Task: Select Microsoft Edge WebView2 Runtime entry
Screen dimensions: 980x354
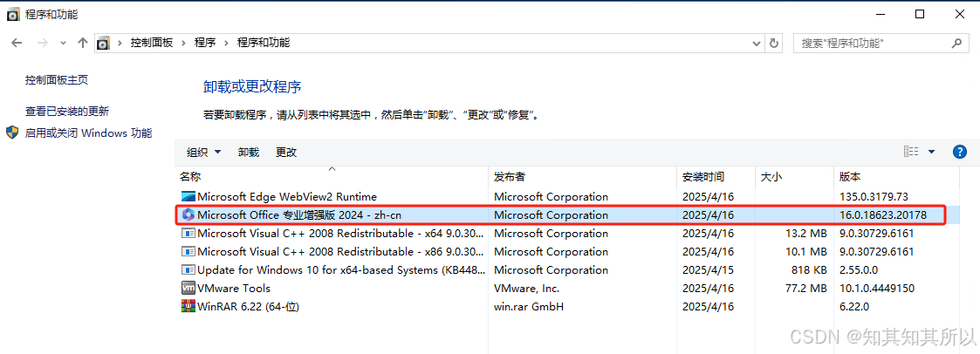Action: coord(567,197)
